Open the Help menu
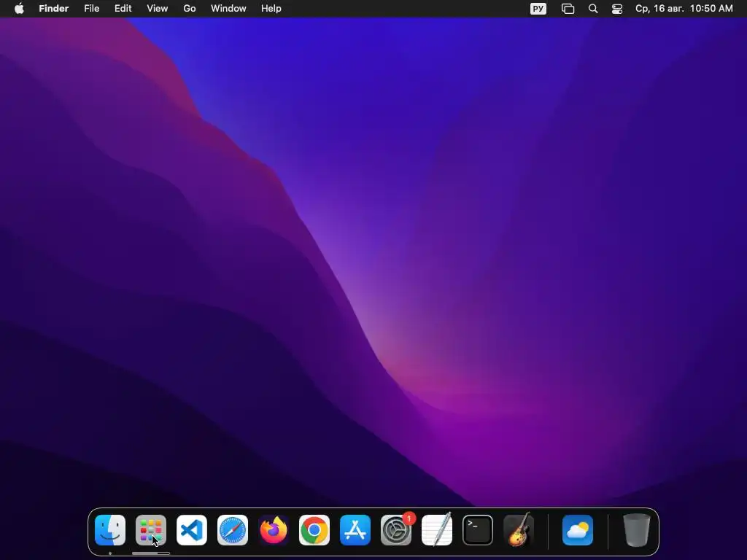Image resolution: width=747 pixels, height=560 pixels. [271, 9]
